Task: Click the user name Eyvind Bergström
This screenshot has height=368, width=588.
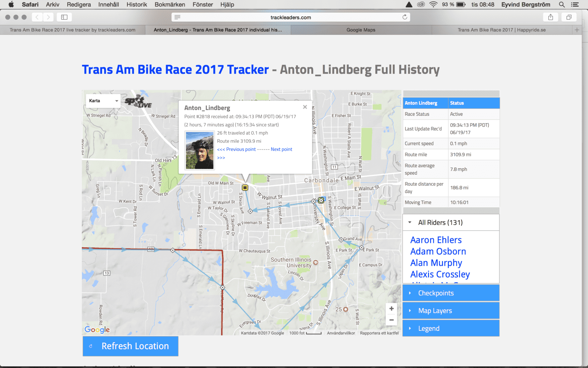Action: click(x=526, y=4)
